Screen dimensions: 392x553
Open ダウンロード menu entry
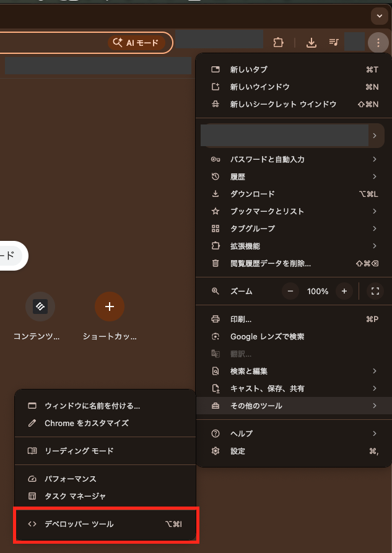click(x=294, y=194)
